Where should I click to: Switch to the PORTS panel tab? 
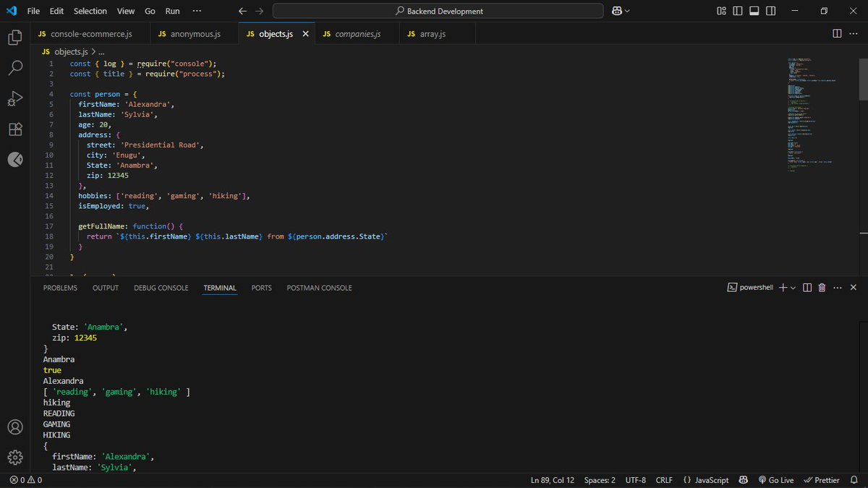point(262,288)
